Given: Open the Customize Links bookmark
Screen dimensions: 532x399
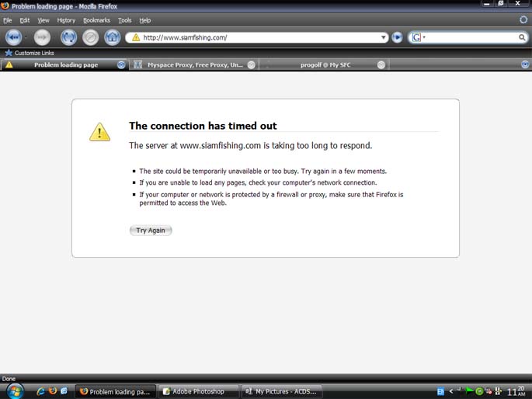Looking at the screenshot, I should coord(30,53).
